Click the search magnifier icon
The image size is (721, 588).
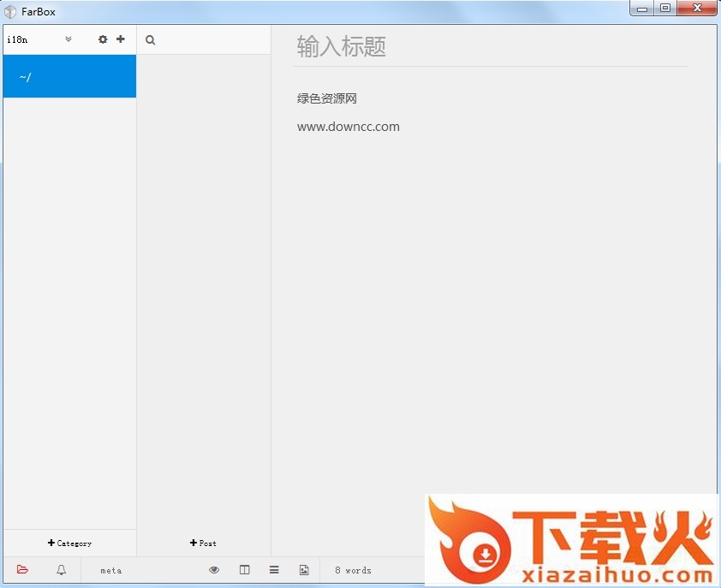click(x=151, y=40)
